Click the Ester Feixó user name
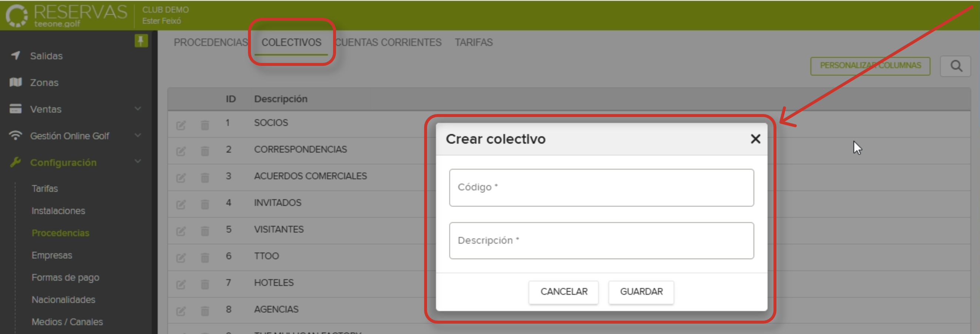Screen dimensions: 980x334 pos(162,21)
